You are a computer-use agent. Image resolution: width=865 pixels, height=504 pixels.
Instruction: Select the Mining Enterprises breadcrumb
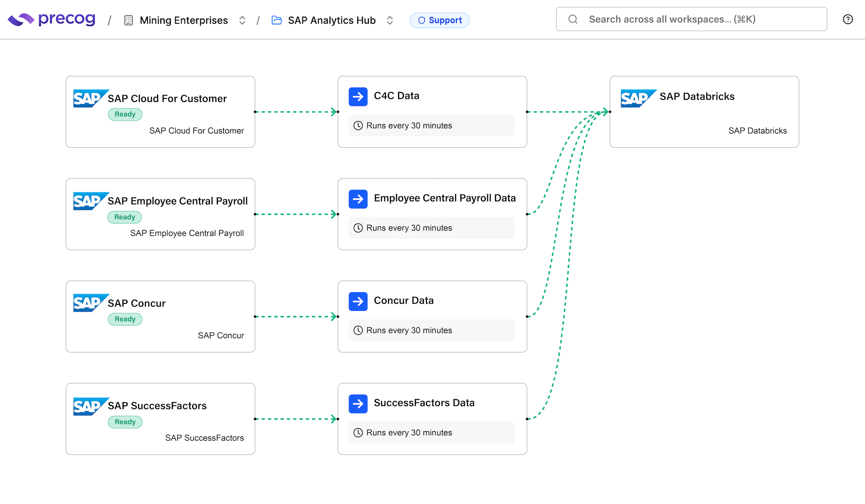click(184, 20)
